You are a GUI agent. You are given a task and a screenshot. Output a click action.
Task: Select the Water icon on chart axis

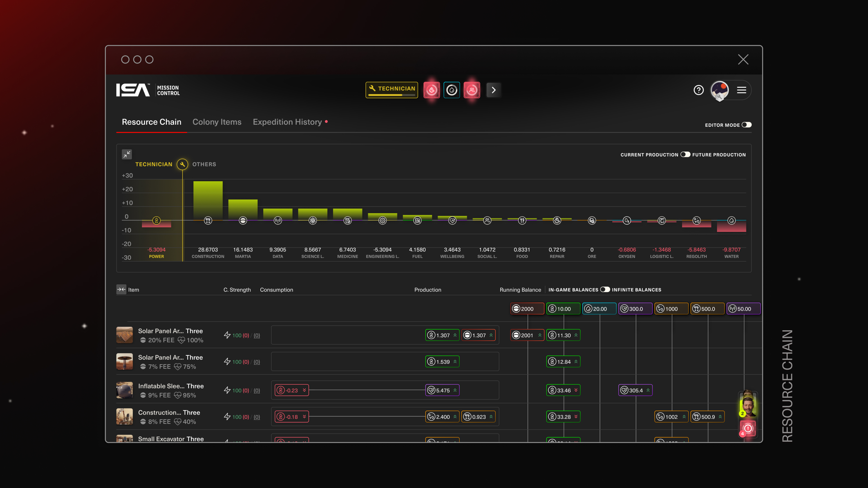tap(731, 221)
